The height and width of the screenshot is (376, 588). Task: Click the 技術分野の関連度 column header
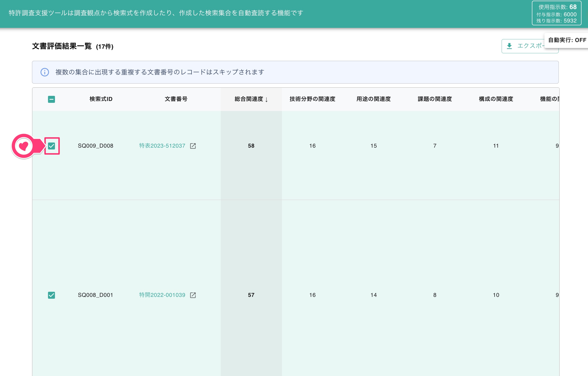[x=312, y=99]
